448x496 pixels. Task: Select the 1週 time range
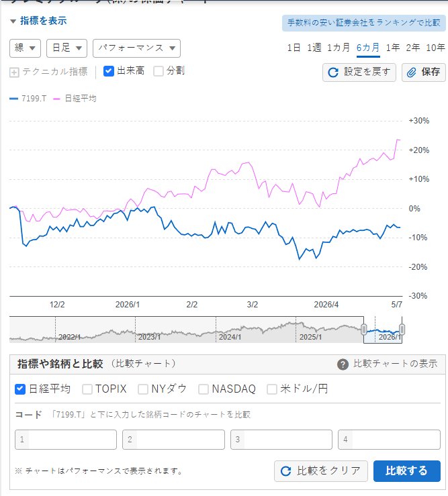coord(314,48)
